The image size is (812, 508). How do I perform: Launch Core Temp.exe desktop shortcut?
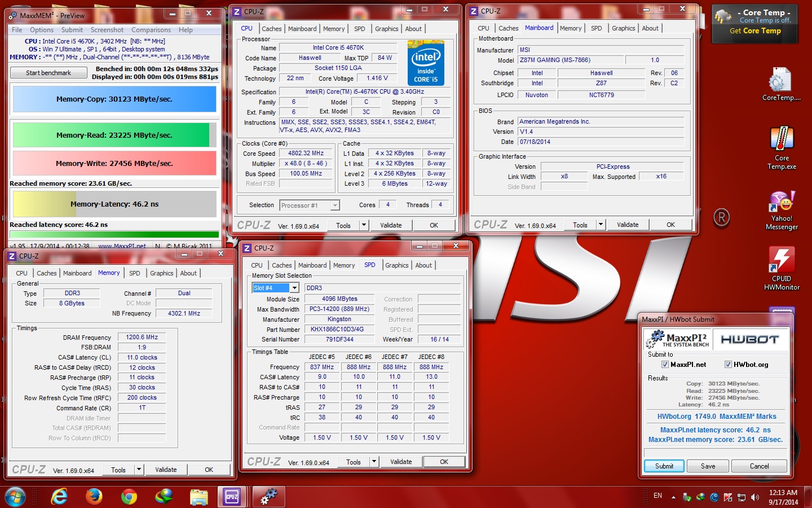click(782, 148)
